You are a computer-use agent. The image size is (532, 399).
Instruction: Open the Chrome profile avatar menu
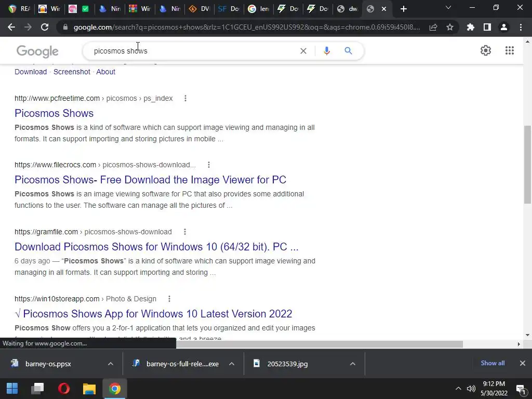point(504,27)
